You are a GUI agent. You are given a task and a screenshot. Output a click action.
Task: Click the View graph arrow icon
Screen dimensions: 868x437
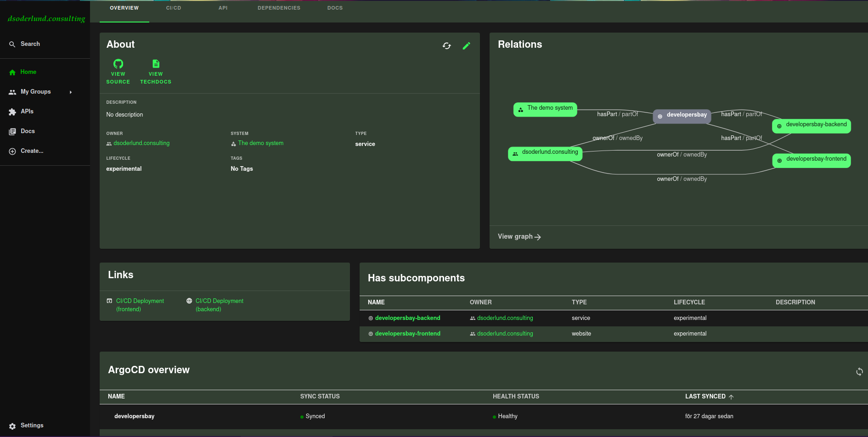tap(538, 237)
